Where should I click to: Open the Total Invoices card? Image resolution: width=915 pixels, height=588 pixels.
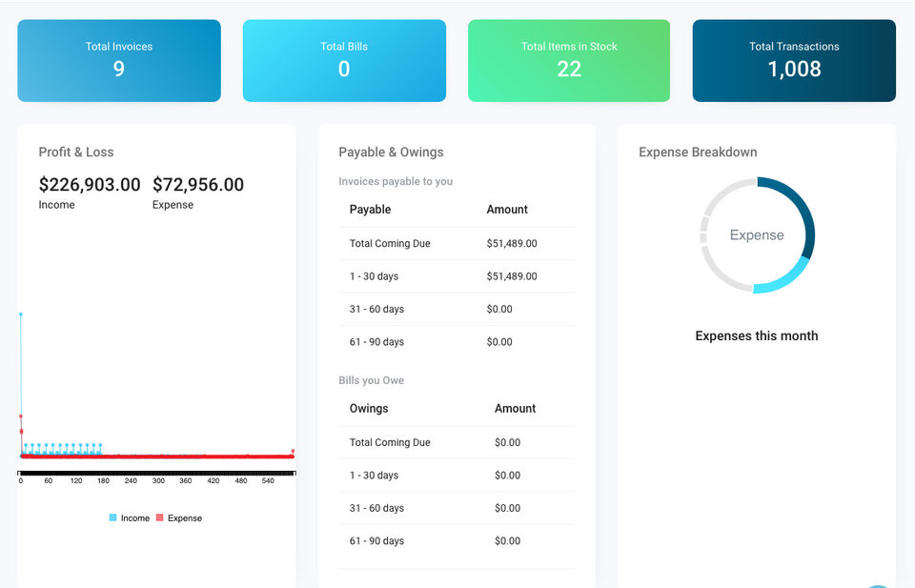tap(119, 61)
